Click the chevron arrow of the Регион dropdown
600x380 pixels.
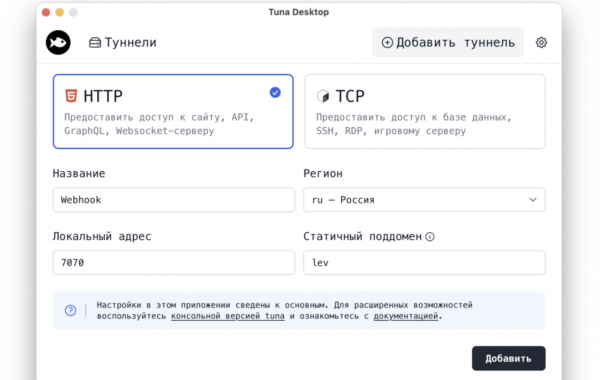pos(533,200)
